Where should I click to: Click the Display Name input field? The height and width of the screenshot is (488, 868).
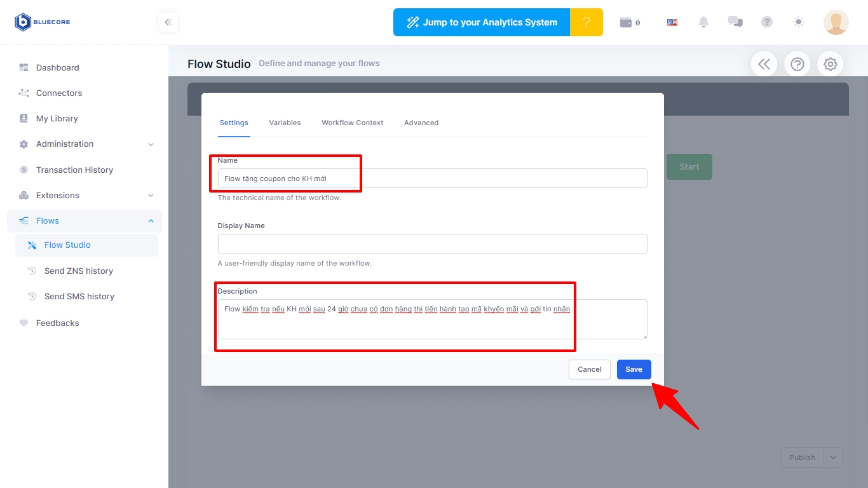pos(432,244)
